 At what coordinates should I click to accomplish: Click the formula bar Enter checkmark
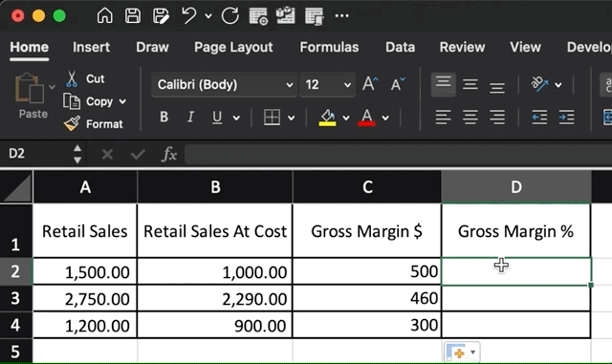(138, 155)
